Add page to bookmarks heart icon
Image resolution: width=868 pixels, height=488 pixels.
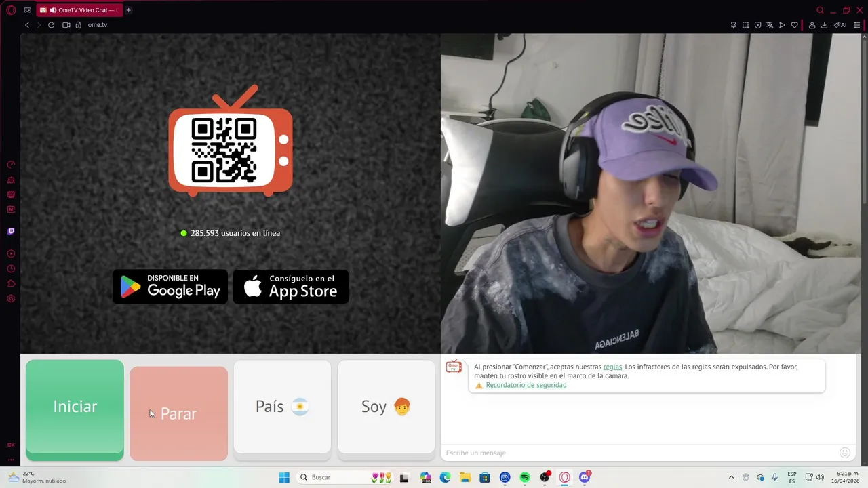[794, 25]
